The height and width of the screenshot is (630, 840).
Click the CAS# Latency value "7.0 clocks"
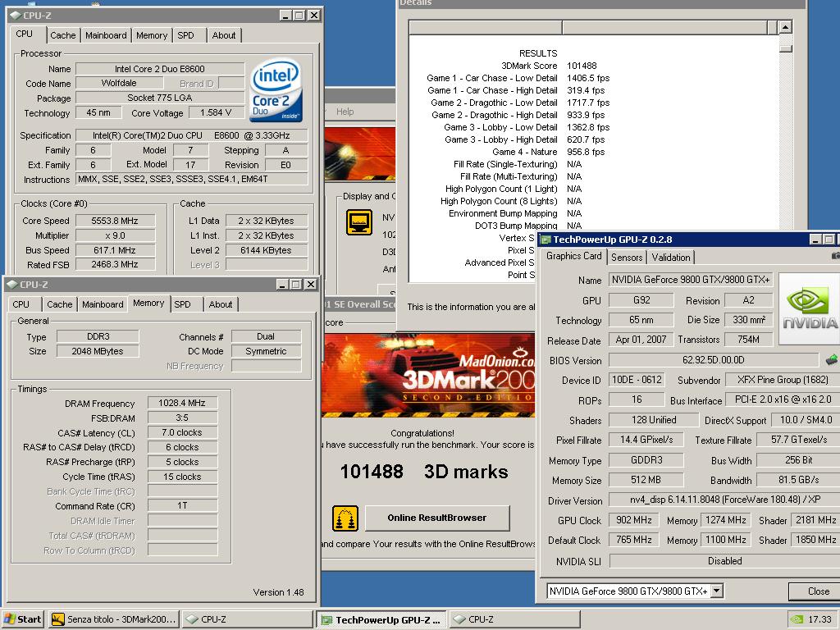(182, 432)
